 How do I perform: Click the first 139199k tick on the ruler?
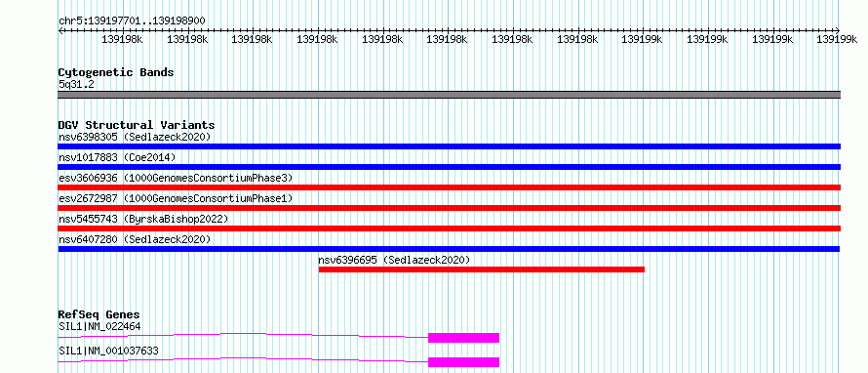[x=642, y=39]
